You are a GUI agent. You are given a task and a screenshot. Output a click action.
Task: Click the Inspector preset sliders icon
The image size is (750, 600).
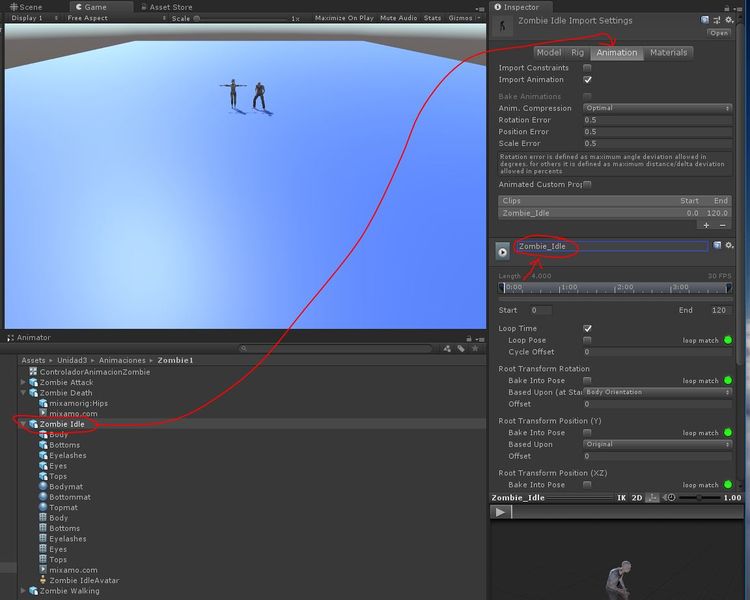(x=717, y=20)
